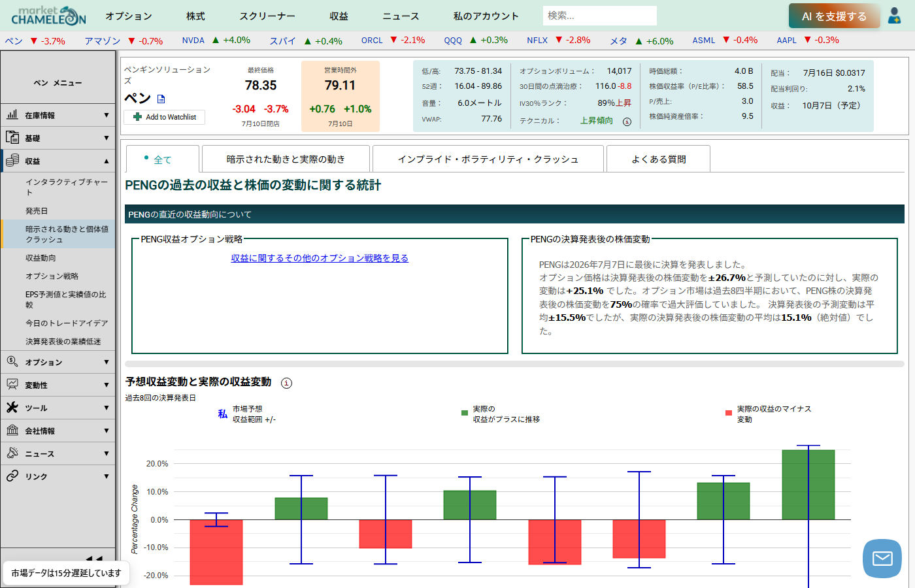Click the リンク chain icon in sidebar
Screen dimensions: 915x588
coord(12,476)
